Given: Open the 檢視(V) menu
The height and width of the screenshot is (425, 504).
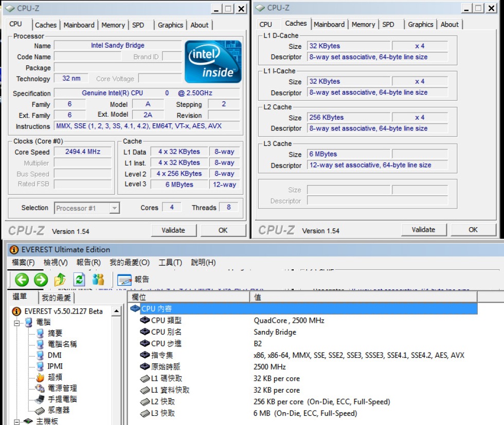Looking at the screenshot, I should [x=56, y=263].
